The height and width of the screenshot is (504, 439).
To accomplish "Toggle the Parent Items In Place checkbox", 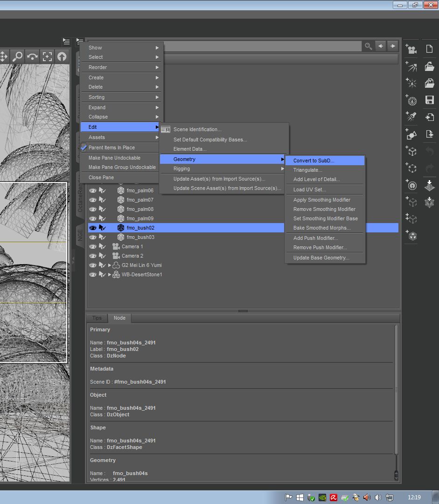I will (x=84, y=147).
